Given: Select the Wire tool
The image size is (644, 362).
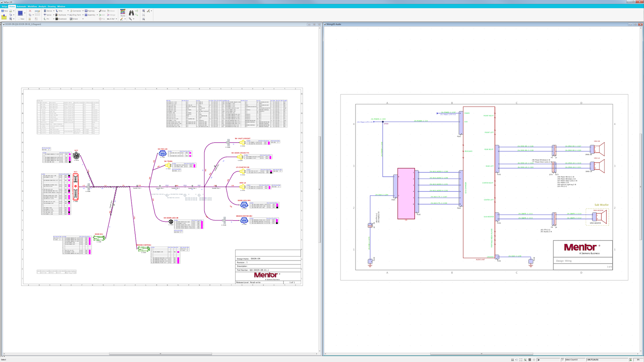Looking at the screenshot, I should coord(60,11).
